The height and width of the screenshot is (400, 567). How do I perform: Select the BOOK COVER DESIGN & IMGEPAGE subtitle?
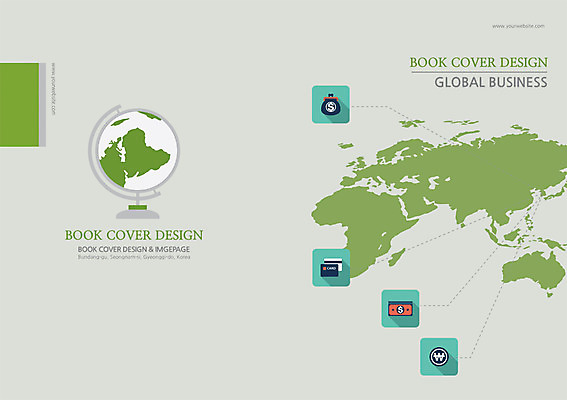tap(134, 249)
